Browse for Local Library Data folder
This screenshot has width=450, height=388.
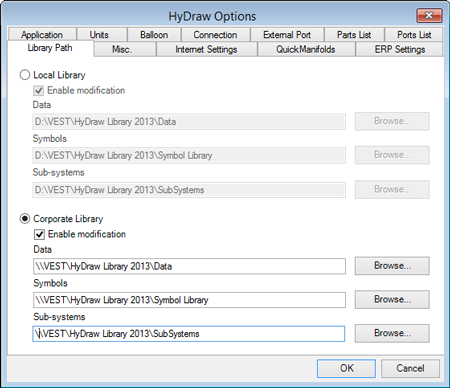click(x=392, y=121)
